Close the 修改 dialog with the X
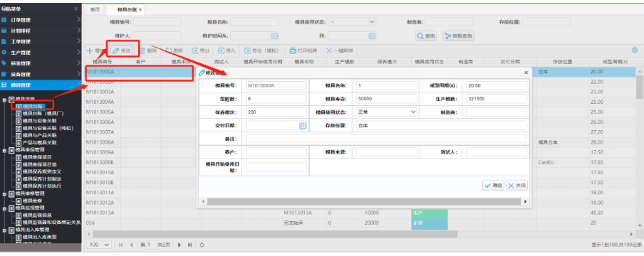The width and height of the screenshot is (644, 256). tap(526, 73)
